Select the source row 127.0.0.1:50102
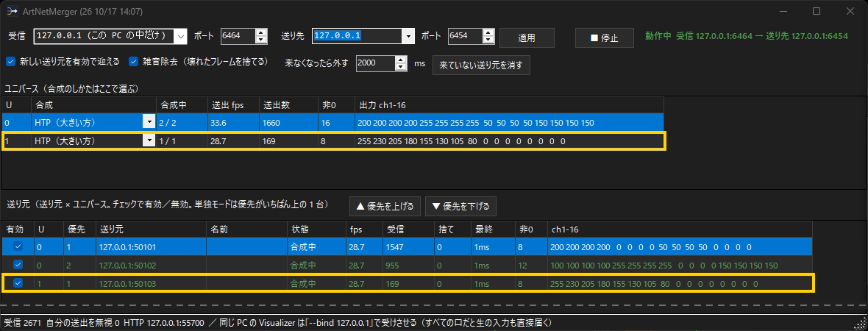This screenshot has width=868, height=331. [x=407, y=265]
